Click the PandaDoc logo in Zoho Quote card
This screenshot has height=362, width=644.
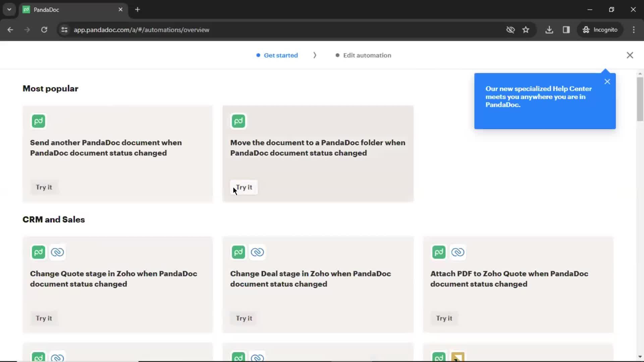pyautogui.click(x=438, y=251)
